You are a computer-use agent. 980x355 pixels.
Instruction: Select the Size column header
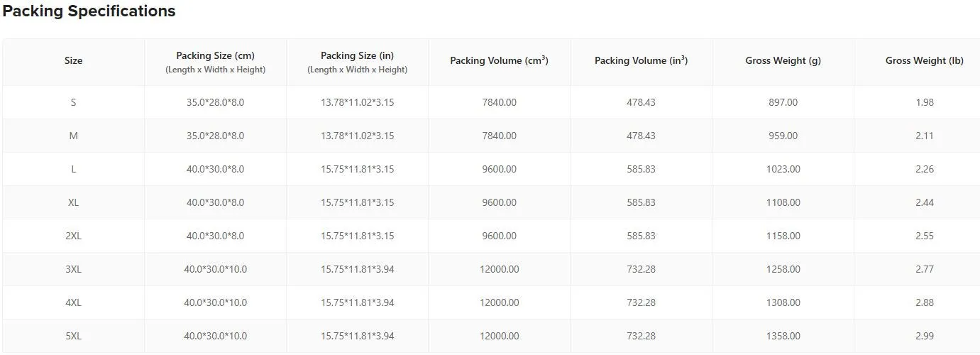pos(73,61)
